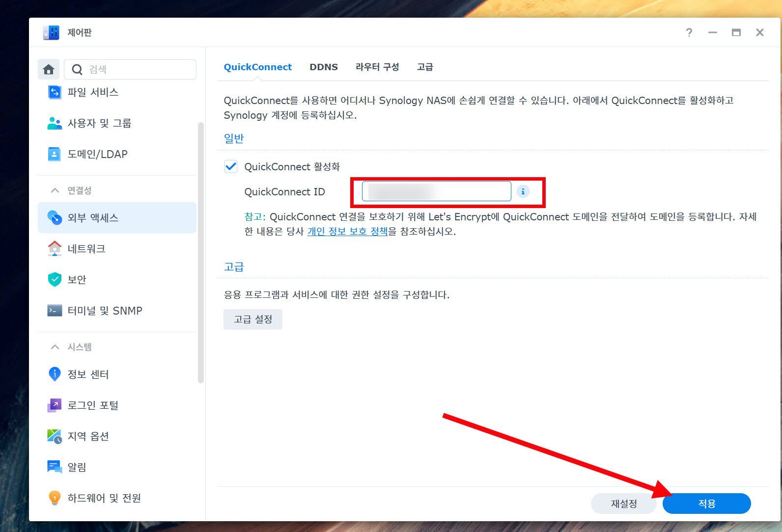Click the search magnifier icon
The height and width of the screenshot is (532, 782).
[77, 70]
